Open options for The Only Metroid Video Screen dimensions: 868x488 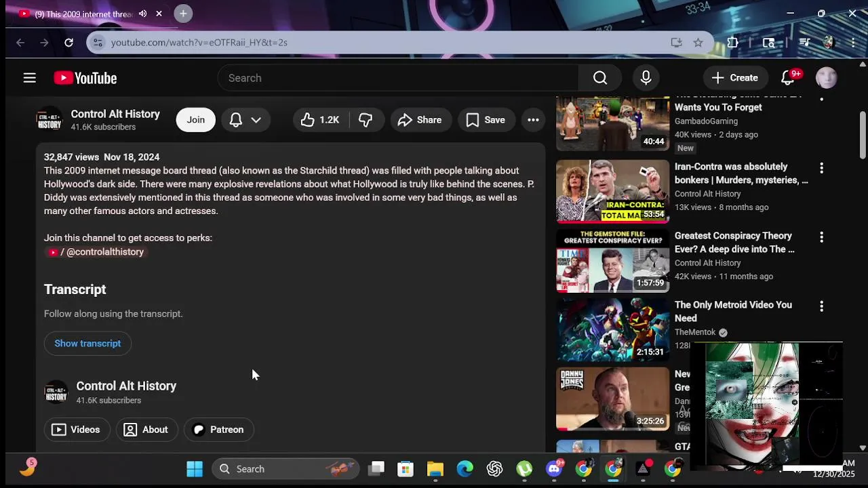(821, 306)
